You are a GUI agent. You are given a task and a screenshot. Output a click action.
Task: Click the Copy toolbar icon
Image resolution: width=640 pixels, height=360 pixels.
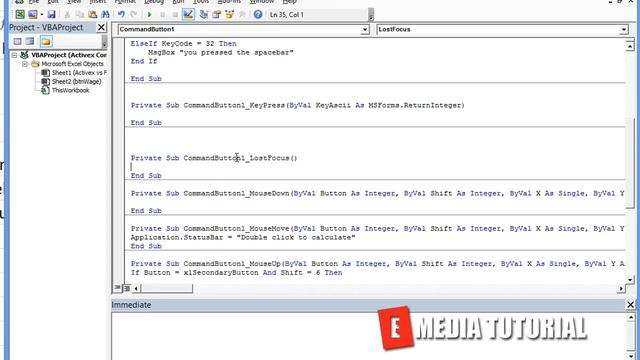80,15
